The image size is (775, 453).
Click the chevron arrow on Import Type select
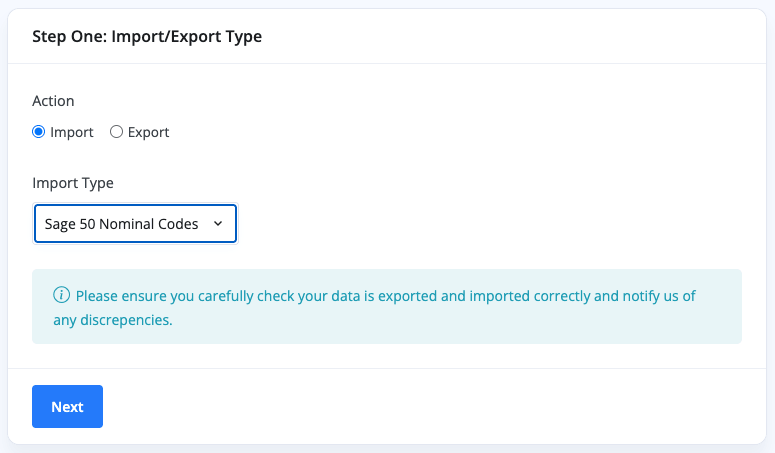tap(218, 224)
